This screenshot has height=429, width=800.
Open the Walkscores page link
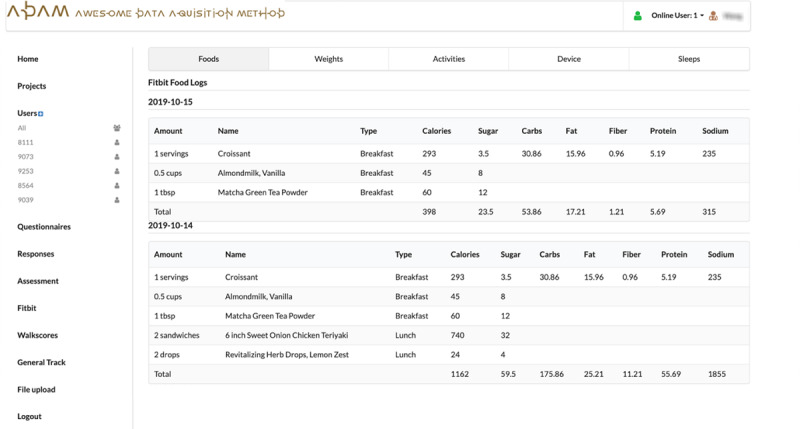37,335
